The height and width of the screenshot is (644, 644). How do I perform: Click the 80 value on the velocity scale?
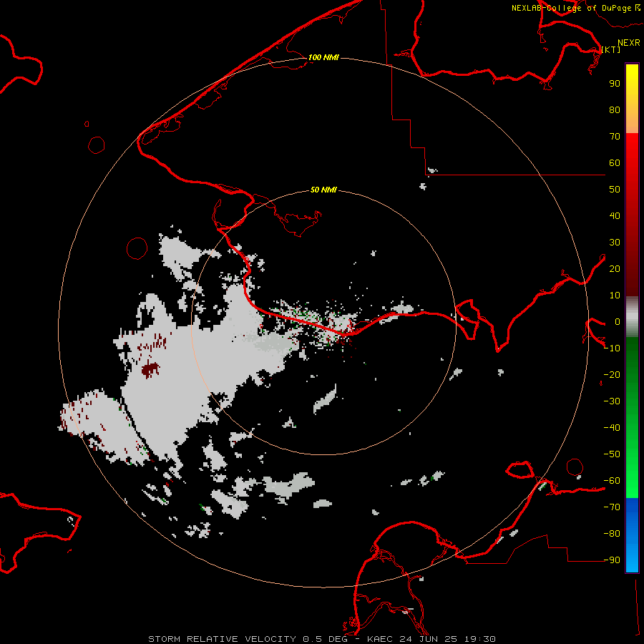(615, 109)
